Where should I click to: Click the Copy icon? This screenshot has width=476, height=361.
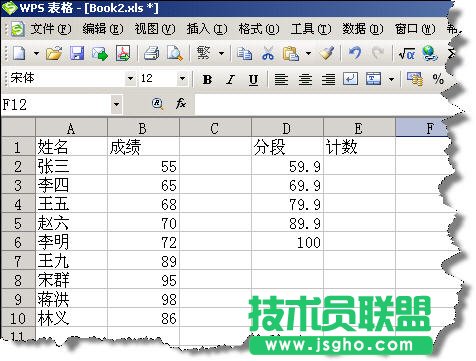(244, 53)
